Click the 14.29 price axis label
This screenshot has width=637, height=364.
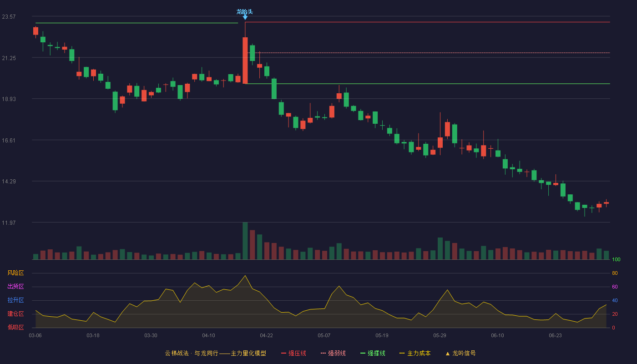[x=9, y=182]
